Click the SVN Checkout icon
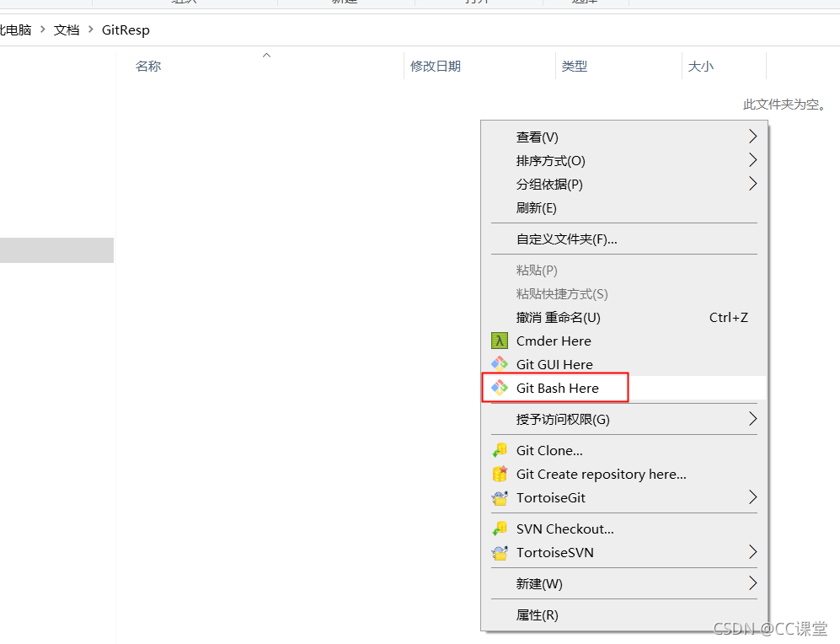The height and width of the screenshot is (644, 840). pyautogui.click(x=500, y=529)
